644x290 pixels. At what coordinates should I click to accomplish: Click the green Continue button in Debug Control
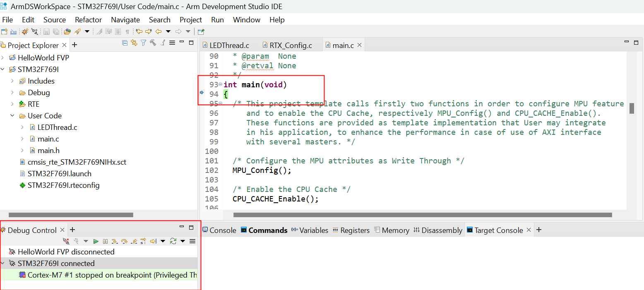pos(96,241)
